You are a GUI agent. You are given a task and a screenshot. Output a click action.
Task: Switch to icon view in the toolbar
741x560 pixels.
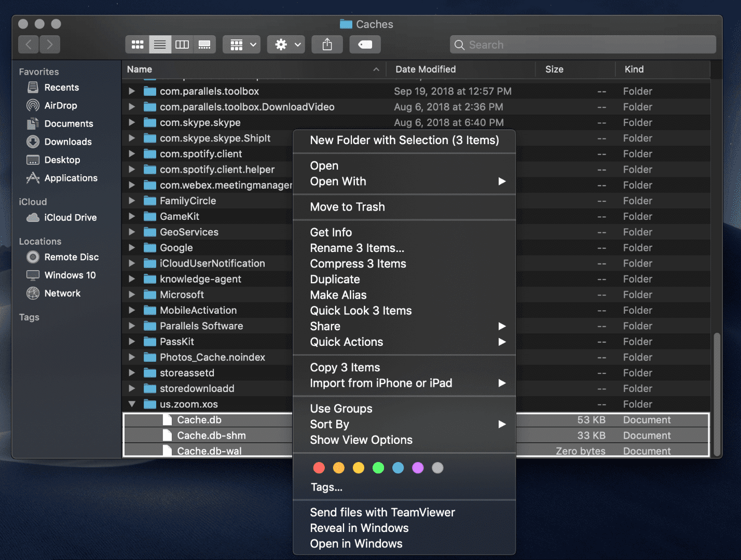(x=137, y=45)
